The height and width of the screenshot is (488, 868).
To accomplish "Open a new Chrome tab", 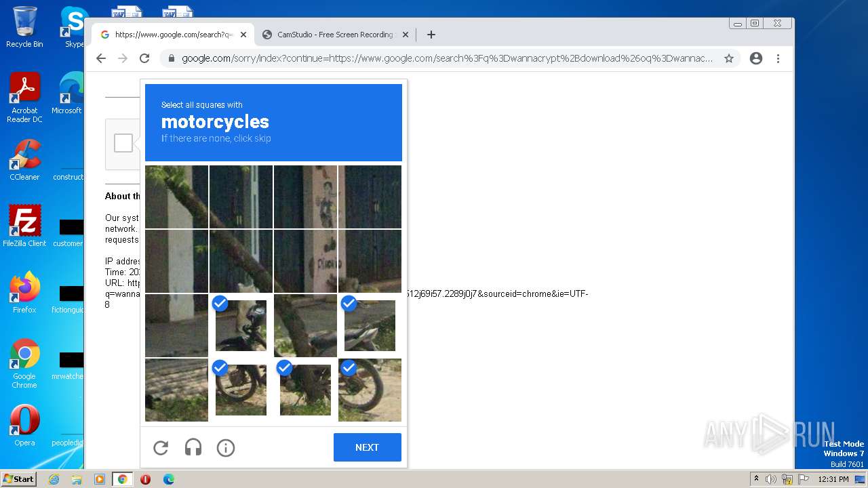I will (x=431, y=35).
